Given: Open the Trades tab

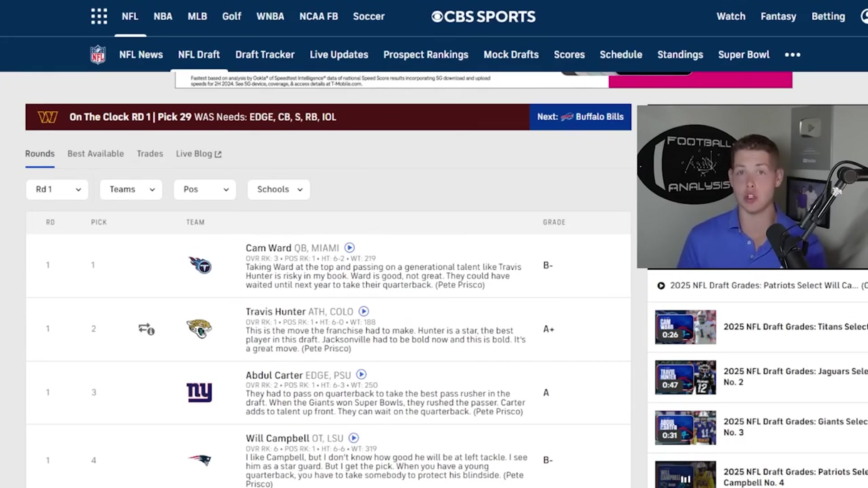Looking at the screenshot, I should tap(150, 154).
